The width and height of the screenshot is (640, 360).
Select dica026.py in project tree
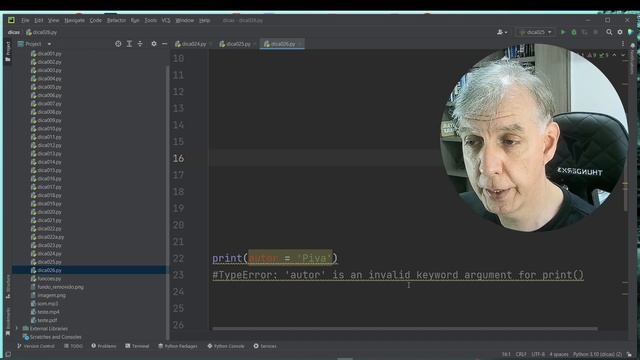pos(89,270)
